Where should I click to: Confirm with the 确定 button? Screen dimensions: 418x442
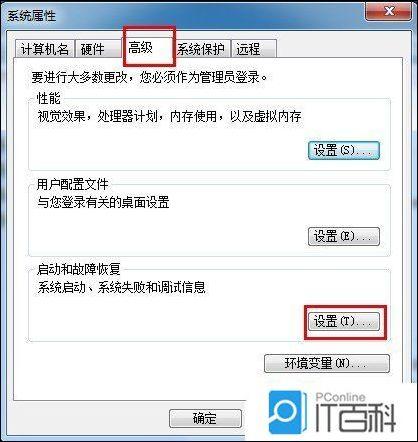205,418
